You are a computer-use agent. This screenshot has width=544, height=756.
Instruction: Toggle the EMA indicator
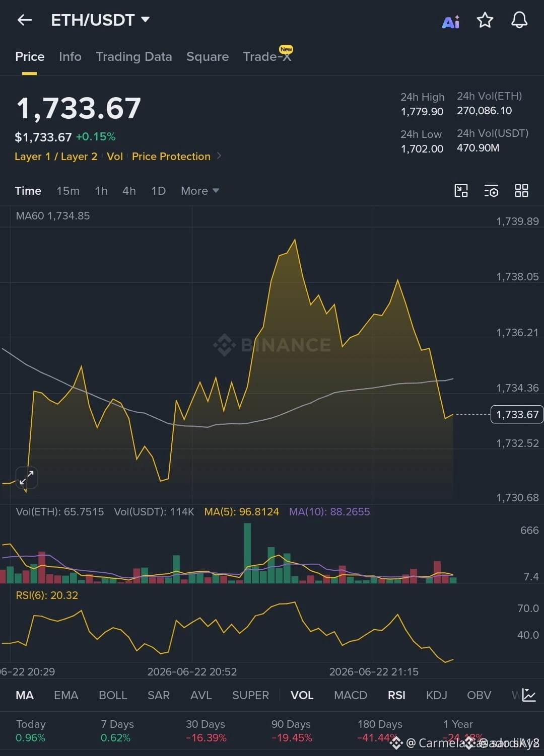(x=66, y=695)
